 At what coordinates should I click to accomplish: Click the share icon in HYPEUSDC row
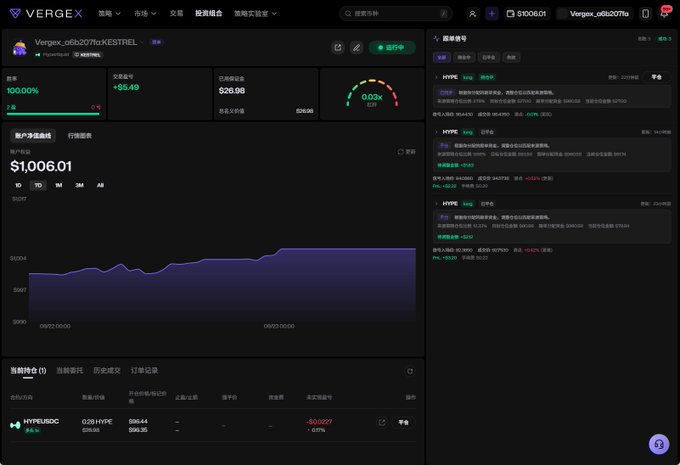(x=382, y=422)
